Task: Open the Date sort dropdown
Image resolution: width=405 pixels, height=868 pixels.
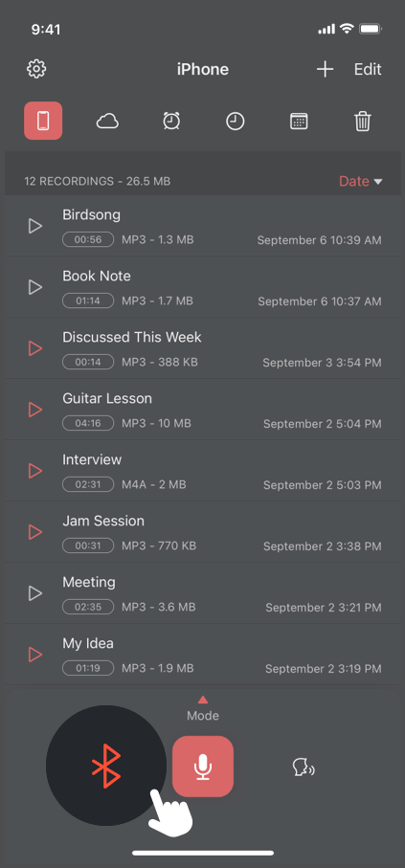Action: click(361, 181)
